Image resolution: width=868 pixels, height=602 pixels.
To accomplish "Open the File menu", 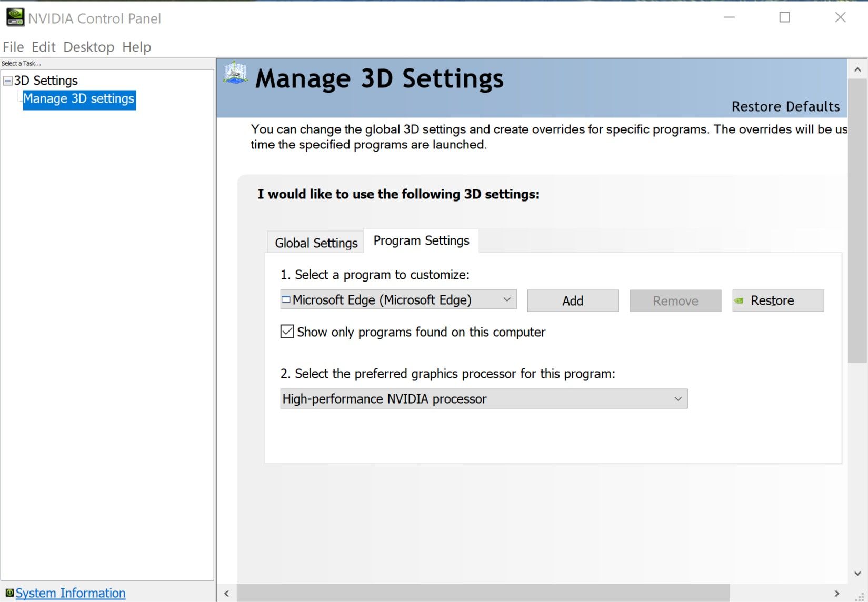I will [13, 47].
